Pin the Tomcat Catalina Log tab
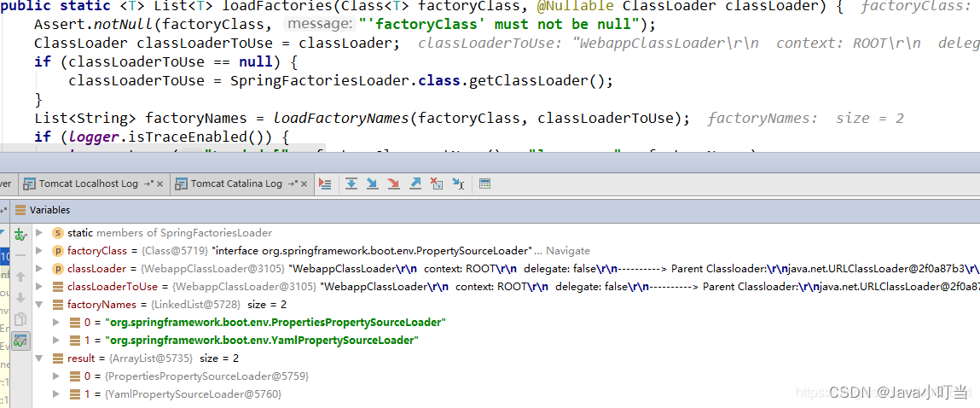The height and width of the screenshot is (408, 980). point(293,184)
